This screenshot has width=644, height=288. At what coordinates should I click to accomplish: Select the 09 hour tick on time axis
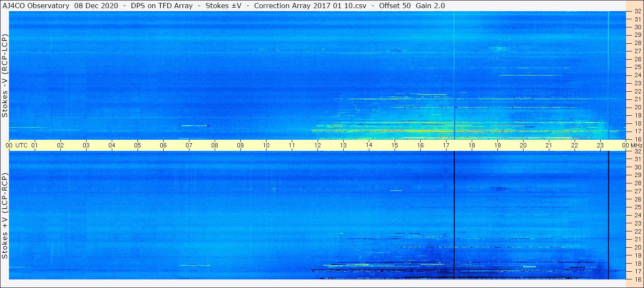point(240,145)
